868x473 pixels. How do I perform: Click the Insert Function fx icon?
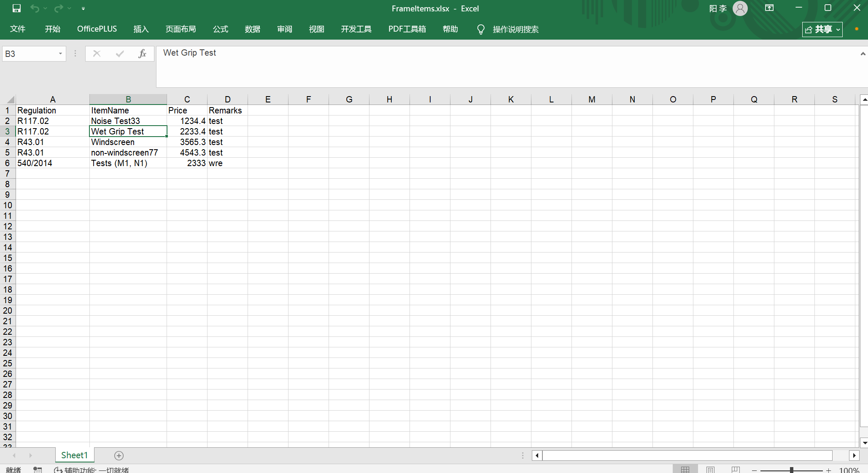coord(142,54)
